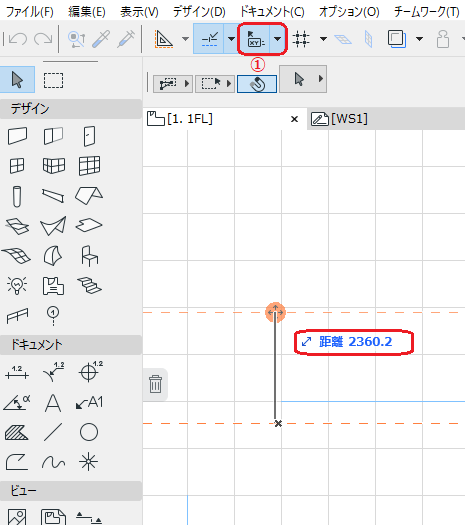Click the trace reference icon
465x525 pixels.
coord(397,39)
